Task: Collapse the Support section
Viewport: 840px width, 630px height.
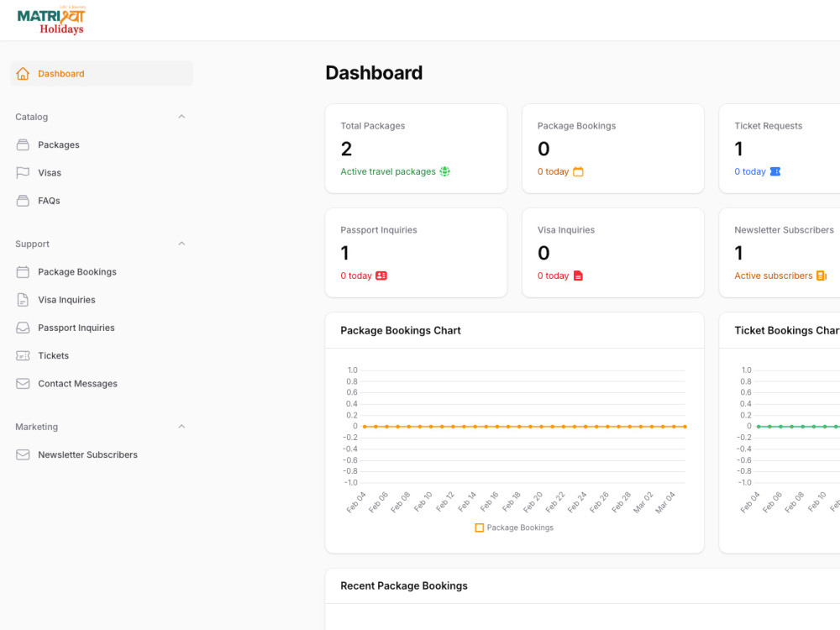Action: 181,244
